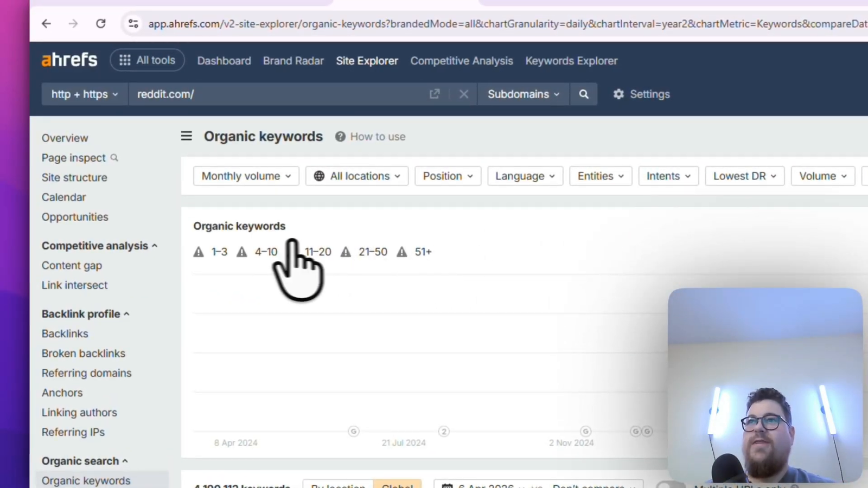868x488 pixels.
Task: Click the How to use help icon
Action: pyautogui.click(x=340, y=136)
